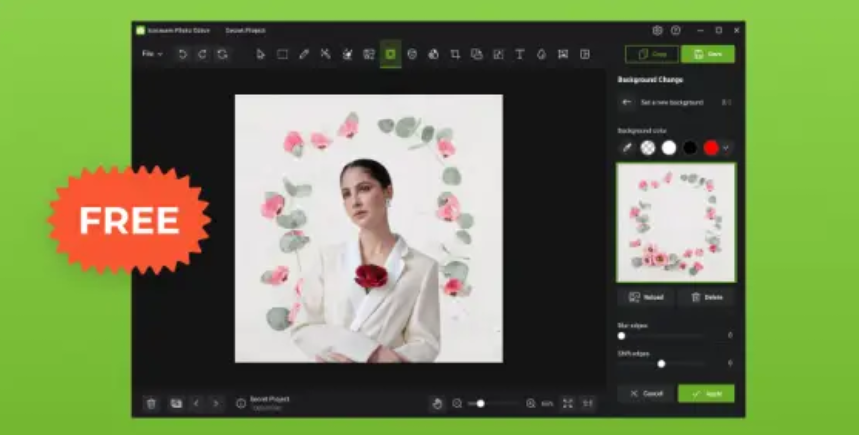This screenshot has width=859, height=435.
Task: Cancel the background change
Action: point(646,393)
